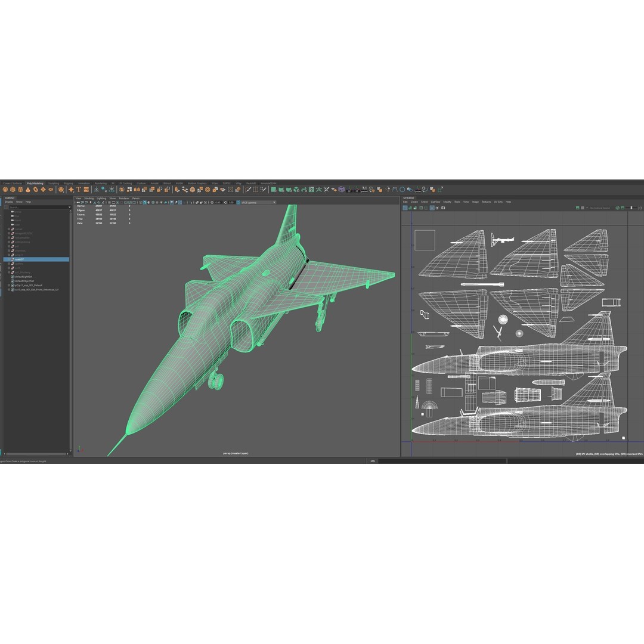Click the Mirror geometry shelf icon
Screen dimensions: 644x644
pyautogui.click(x=137, y=190)
